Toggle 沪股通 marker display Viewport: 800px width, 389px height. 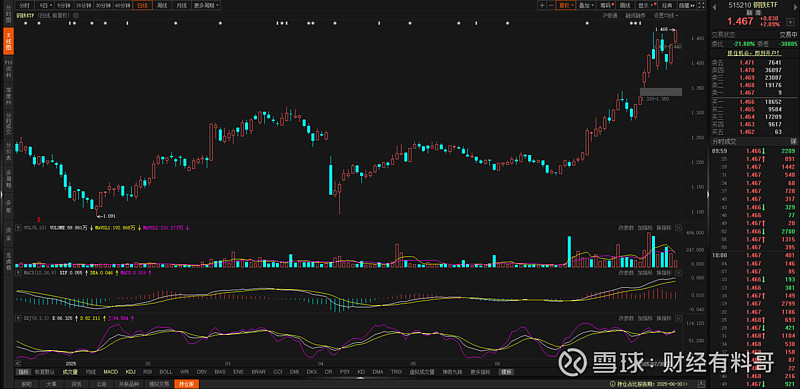pyautogui.click(x=610, y=15)
